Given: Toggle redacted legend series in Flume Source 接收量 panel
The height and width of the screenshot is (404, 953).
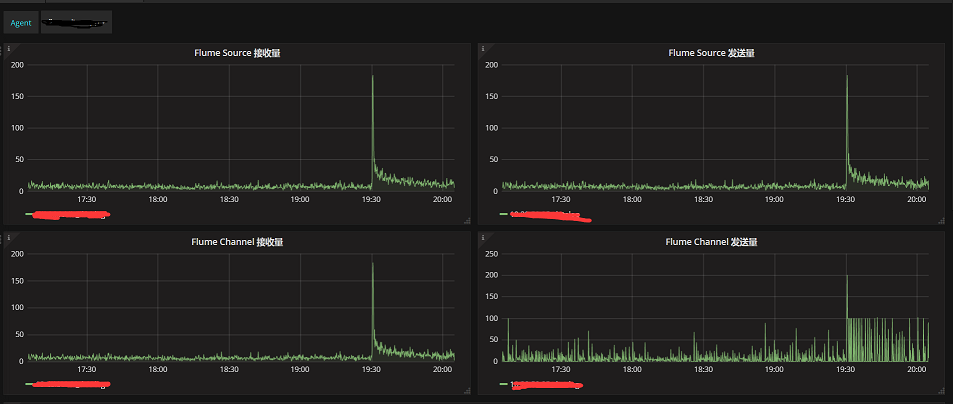Looking at the screenshot, I should click(x=72, y=214).
